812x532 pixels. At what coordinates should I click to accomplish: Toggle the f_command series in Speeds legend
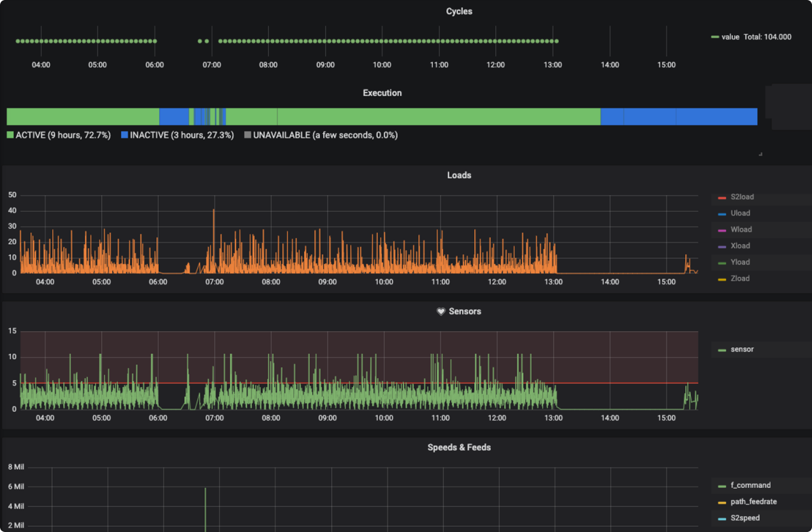(750, 485)
